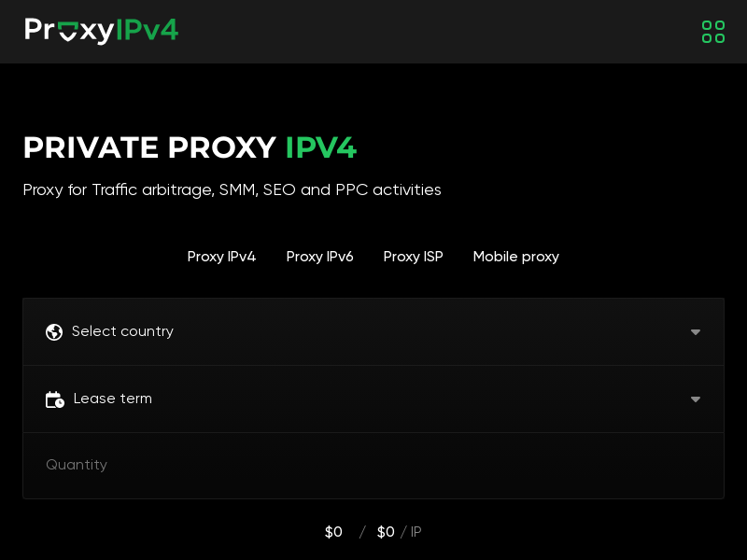Focus the Quantity input field
The image size is (747, 560).
pyautogui.click(x=373, y=466)
